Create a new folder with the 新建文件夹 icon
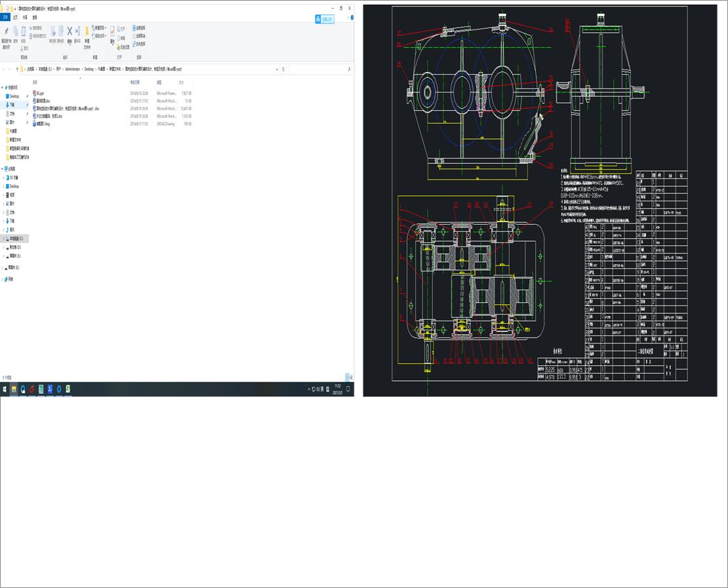This screenshot has width=728, height=588. [87, 31]
